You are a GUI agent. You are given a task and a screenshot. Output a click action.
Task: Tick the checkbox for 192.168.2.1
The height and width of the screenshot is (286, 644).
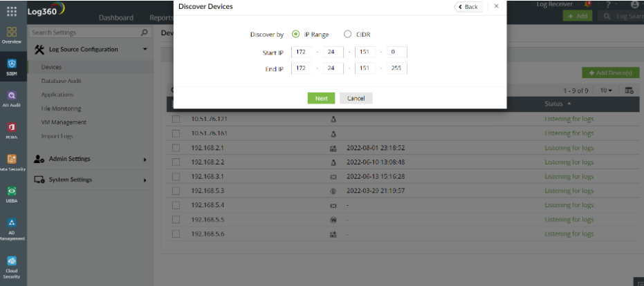tap(176, 148)
